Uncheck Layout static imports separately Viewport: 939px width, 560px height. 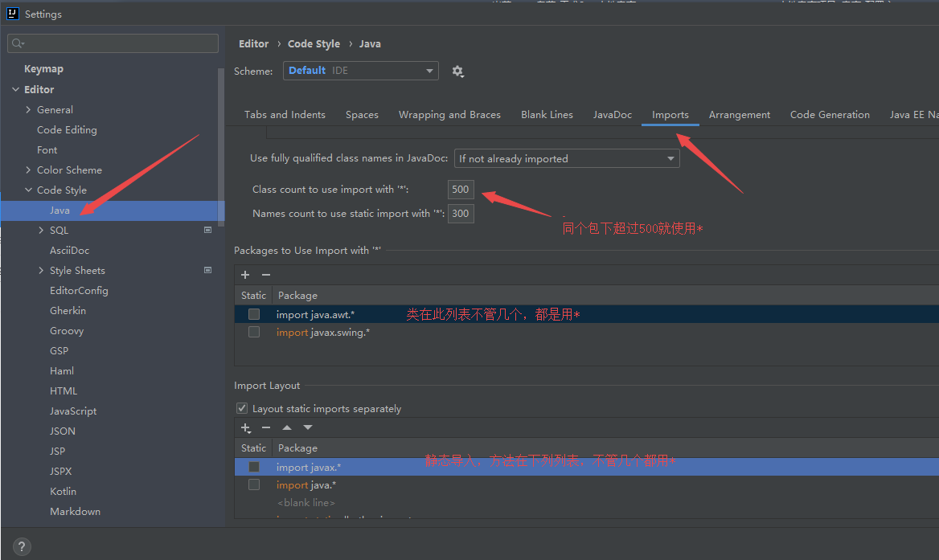point(242,408)
